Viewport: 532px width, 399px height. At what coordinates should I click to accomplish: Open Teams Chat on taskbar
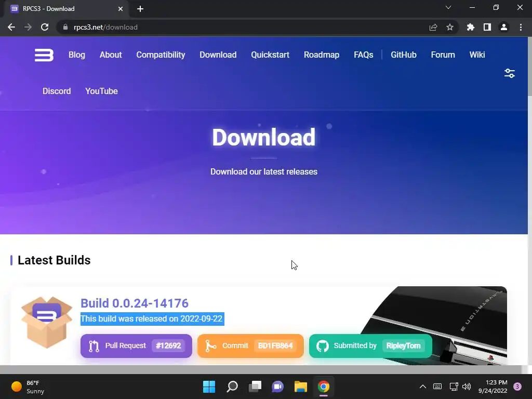(x=277, y=387)
